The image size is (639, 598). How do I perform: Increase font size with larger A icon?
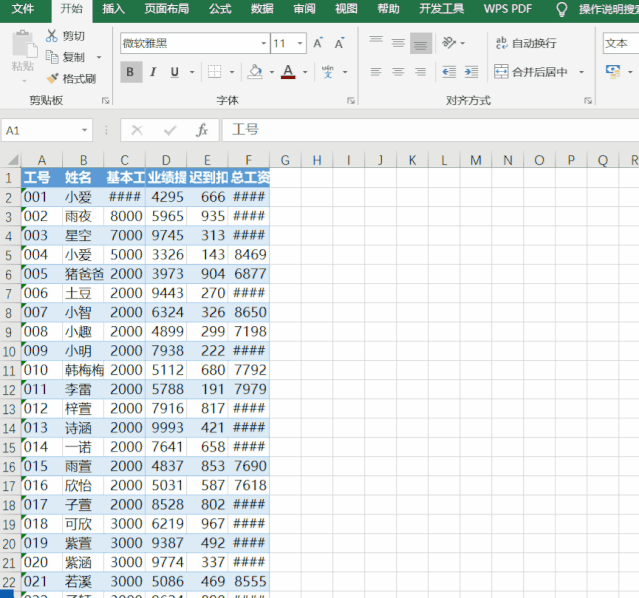(x=318, y=43)
